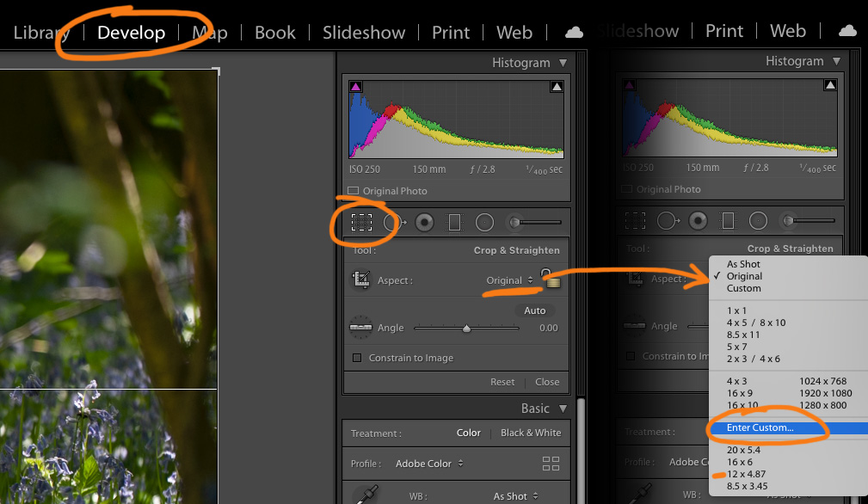This screenshot has width=868, height=504.
Task: Click the Auto straighten button
Action: click(534, 310)
